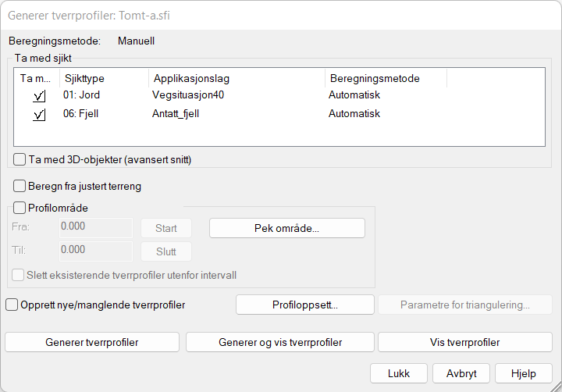This screenshot has height=392, width=562.
Task: Cancel with the Avbryt button
Action: pos(461,372)
